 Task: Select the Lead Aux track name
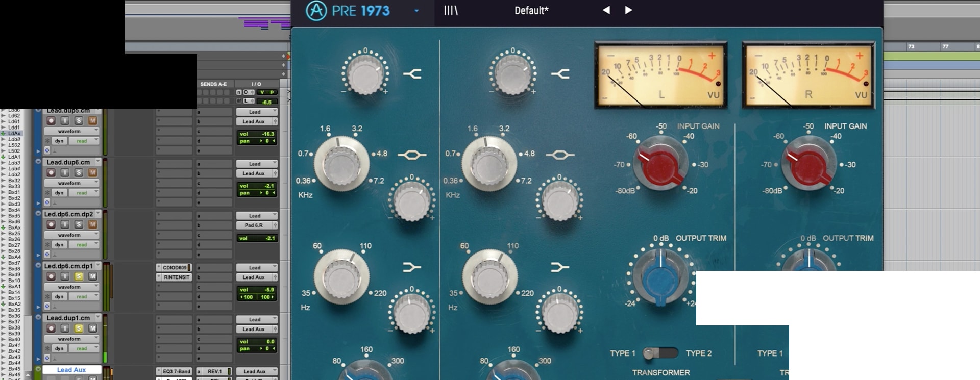coord(71,370)
